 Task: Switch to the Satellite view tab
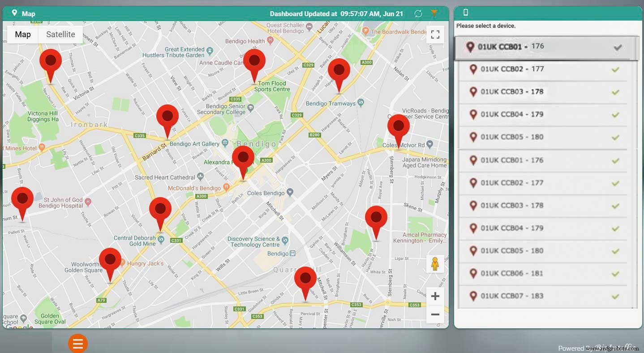[60, 34]
